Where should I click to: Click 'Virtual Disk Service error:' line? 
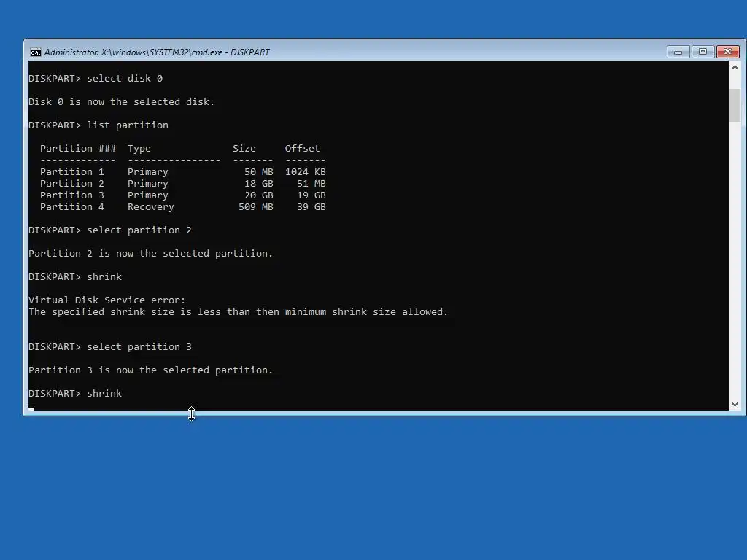[107, 300]
